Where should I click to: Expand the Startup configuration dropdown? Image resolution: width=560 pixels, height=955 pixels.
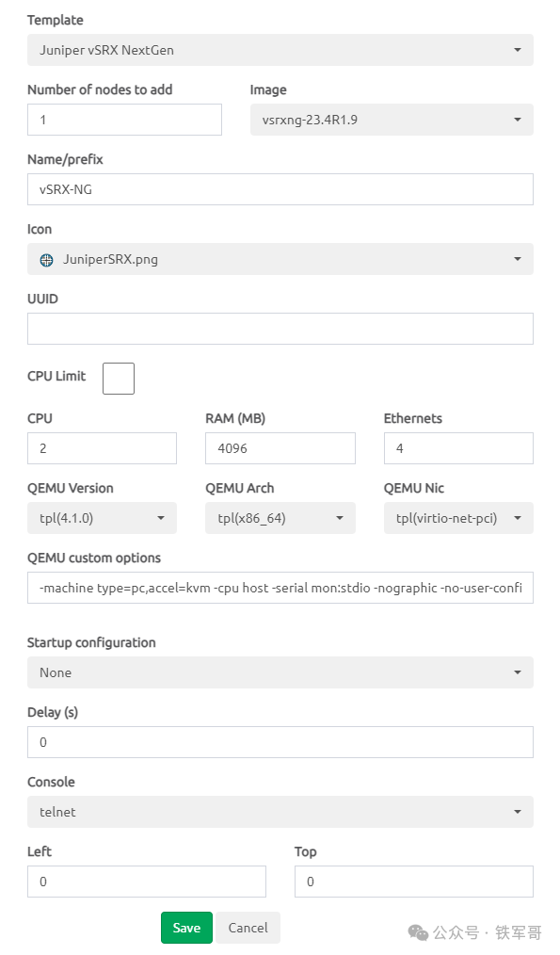click(280, 672)
